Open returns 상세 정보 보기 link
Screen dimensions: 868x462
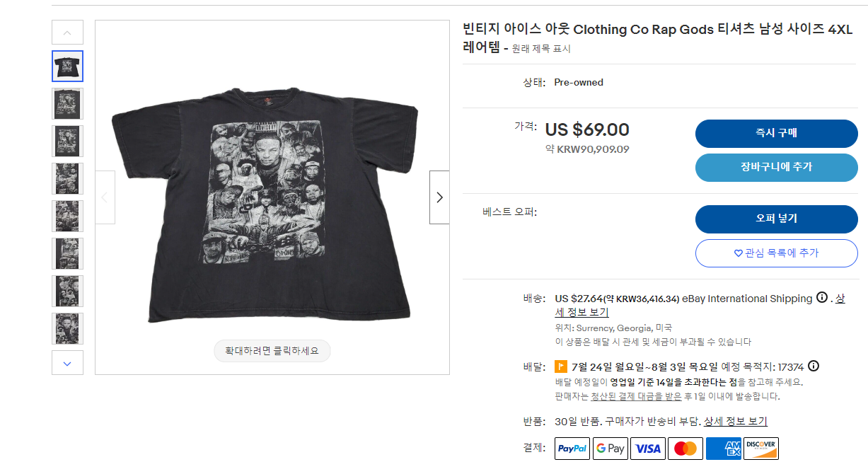coord(736,421)
